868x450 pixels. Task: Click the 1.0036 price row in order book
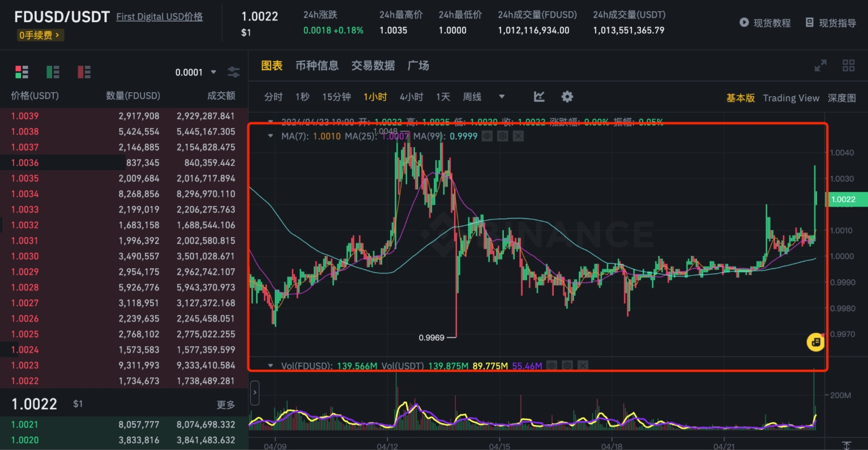pos(25,163)
